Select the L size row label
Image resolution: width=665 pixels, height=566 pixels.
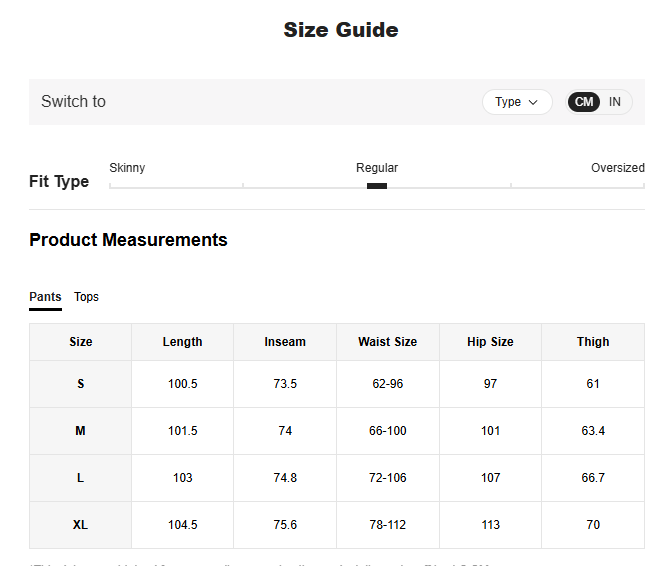(81, 478)
